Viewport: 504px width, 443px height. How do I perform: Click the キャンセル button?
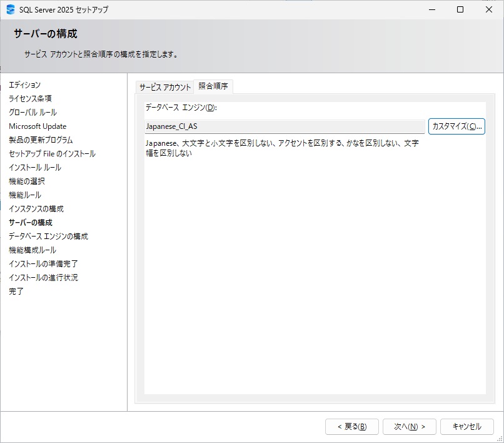[x=467, y=426]
